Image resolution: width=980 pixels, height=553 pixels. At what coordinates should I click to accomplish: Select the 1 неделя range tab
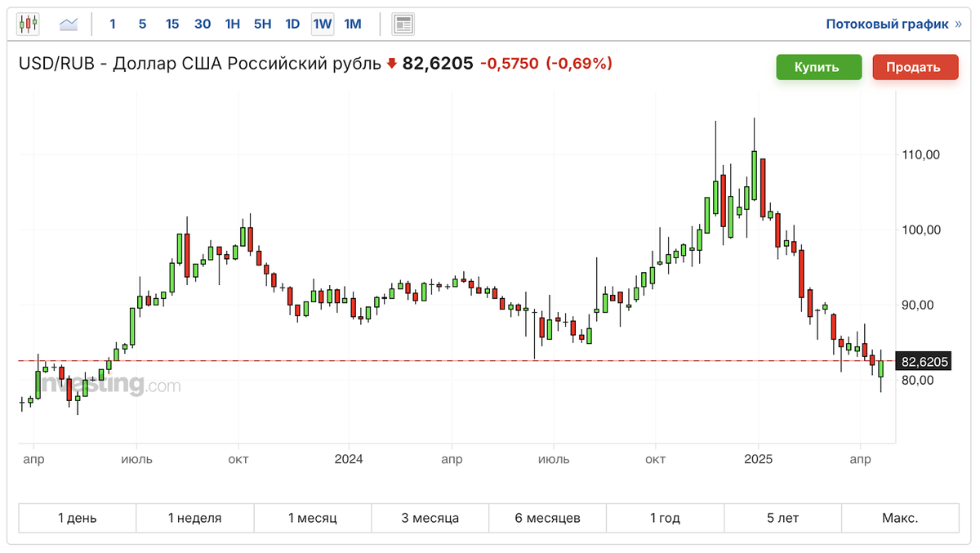(x=195, y=518)
